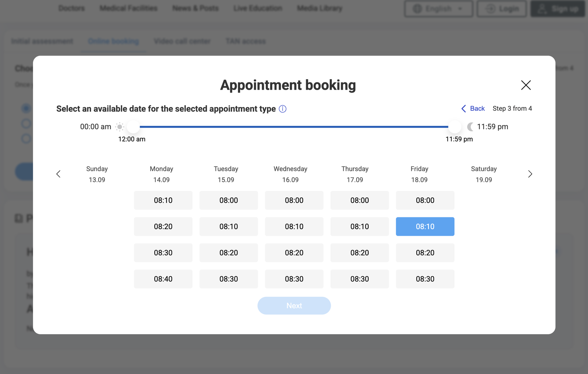Image resolution: width=588 pixels, height=374 pixels.
Task: Select Friday 18.09 at 08:30
Action: coord(425,279)
